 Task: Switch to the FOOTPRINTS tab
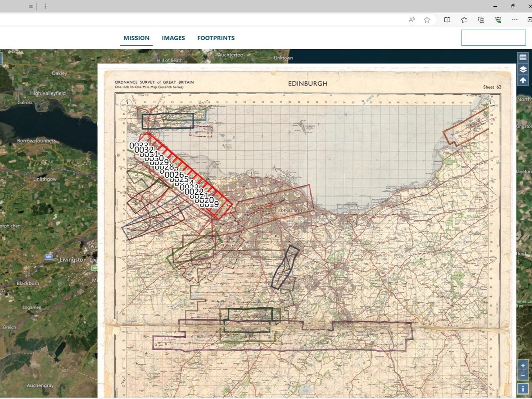click(x=216, y=38)
